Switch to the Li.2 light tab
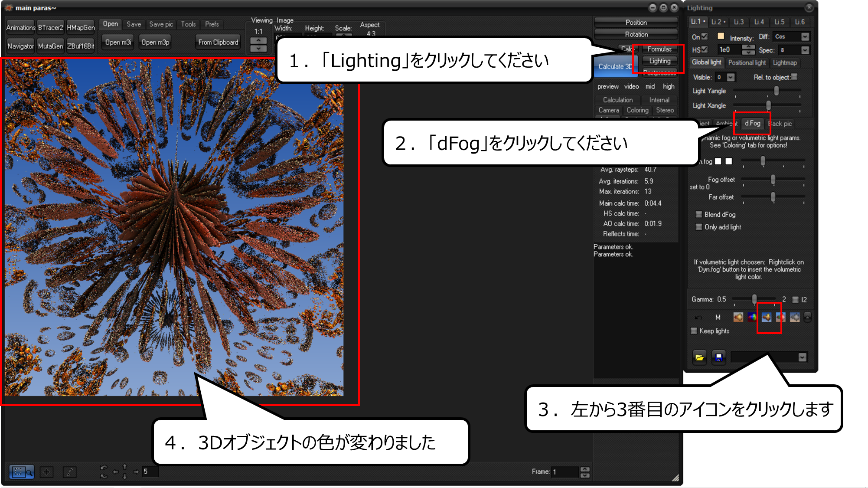This screenshot has width=868, height=488. 718,22
